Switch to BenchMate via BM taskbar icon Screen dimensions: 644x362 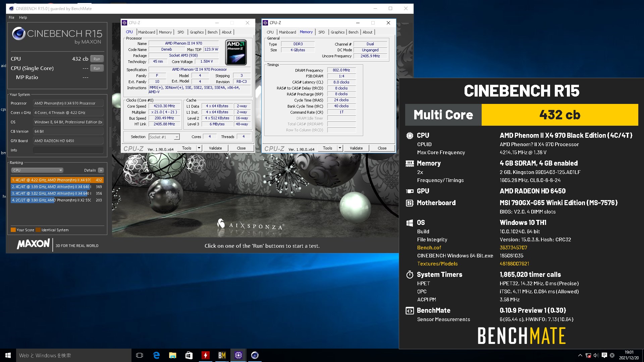pyautogui.click(x=222, y=355)
